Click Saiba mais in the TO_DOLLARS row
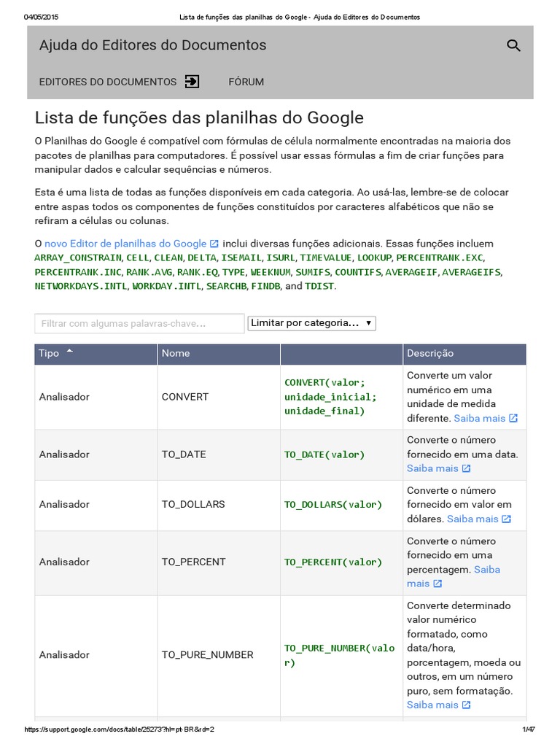The image size is (560, 747). pyautogui.click(x=472, y=519)
